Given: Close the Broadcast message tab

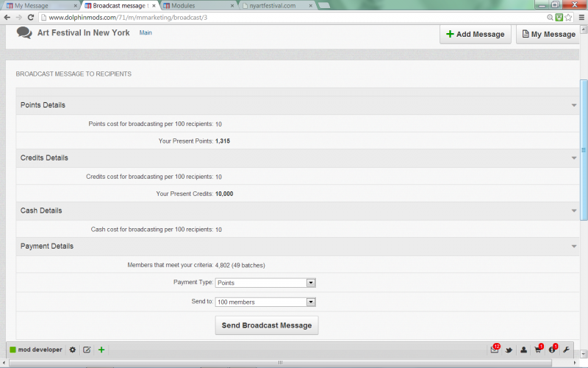Looking at the screenshot, I should pyautogui.click(x=154, y=6).
